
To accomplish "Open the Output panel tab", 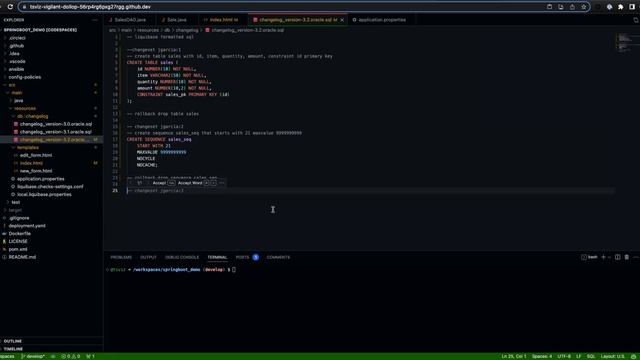I will (148, 257).
